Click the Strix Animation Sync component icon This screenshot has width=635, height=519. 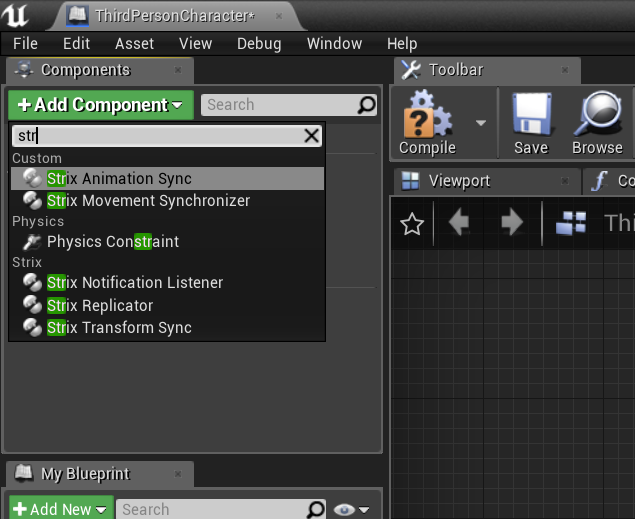(32, 178)
